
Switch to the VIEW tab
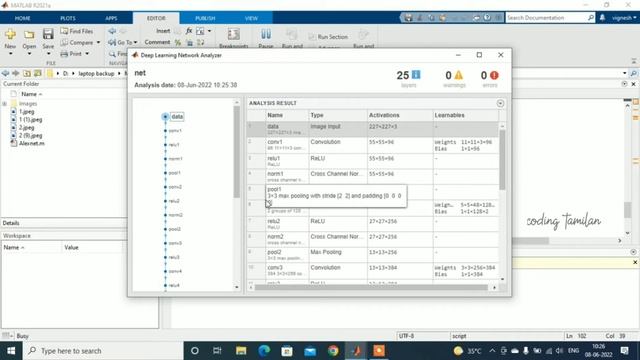tap(251, 18)
